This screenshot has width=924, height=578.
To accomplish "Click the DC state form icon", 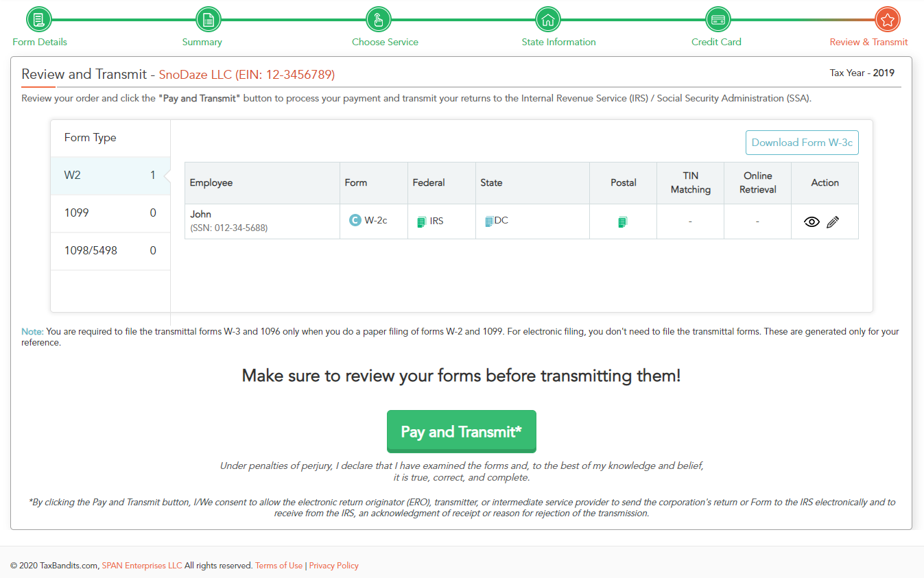I will pyautogui.click(x=489, y=221).
